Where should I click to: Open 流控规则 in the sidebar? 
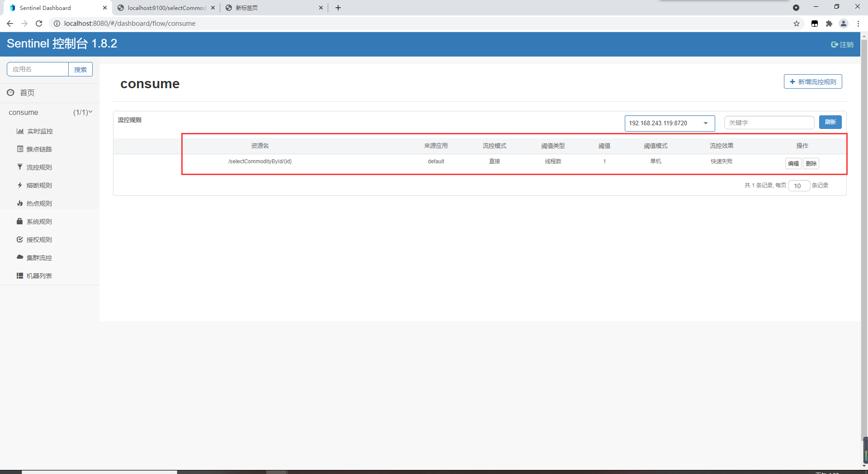point(39,167)
